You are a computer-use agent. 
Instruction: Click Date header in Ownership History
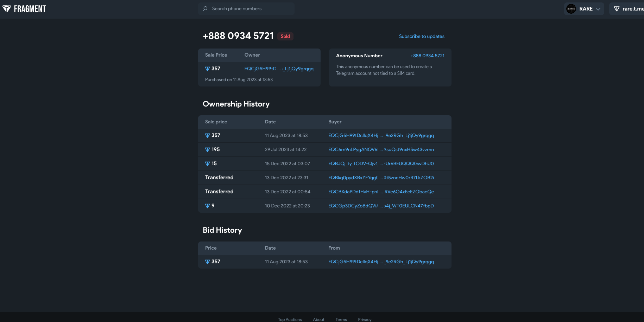[x=270, y=122]
